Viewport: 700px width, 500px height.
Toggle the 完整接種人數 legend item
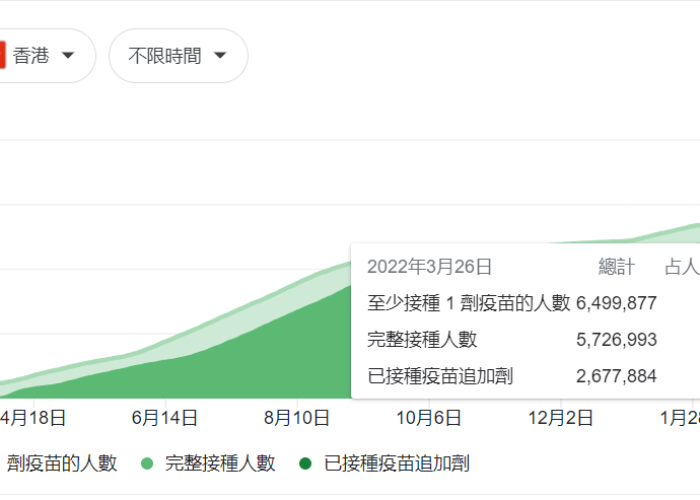[x=208, y=463]
